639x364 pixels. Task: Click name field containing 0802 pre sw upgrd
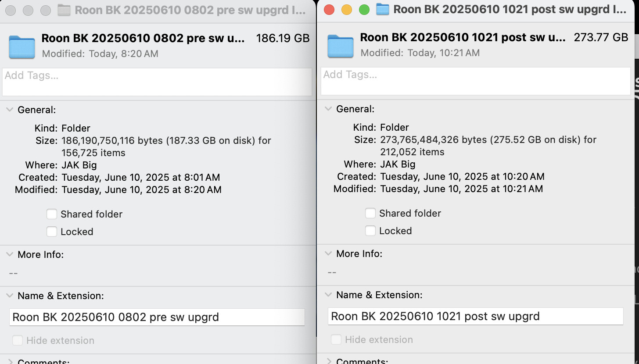(x=157, y=317)
